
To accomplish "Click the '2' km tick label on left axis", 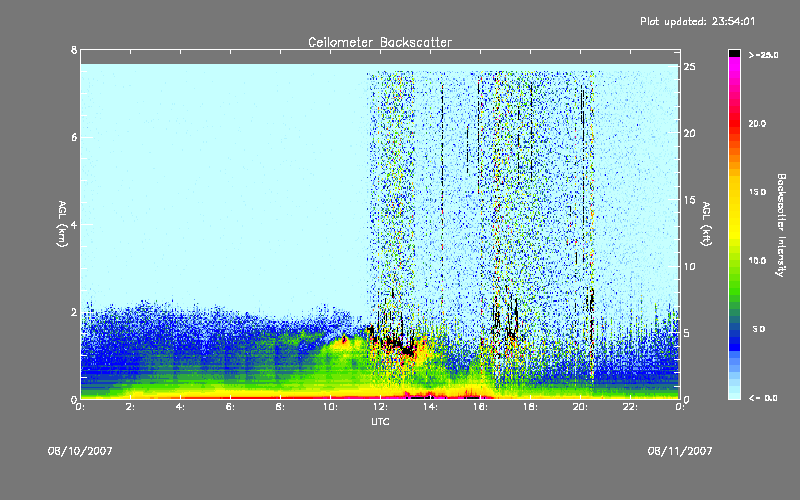I will coord(74,312).
